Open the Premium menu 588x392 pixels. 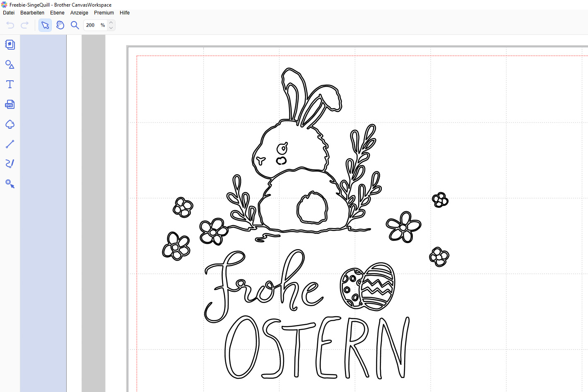click(x=104, y=13)
